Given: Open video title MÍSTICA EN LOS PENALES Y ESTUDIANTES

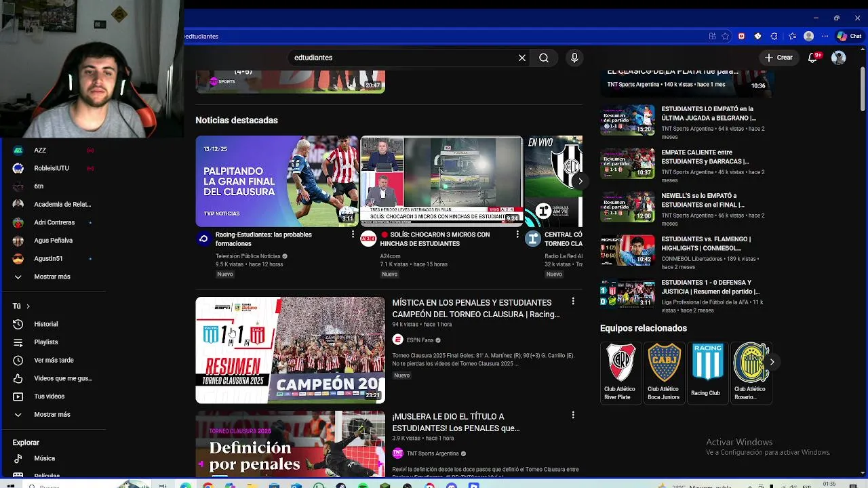Looking at the screenshot, I should 475,308.
